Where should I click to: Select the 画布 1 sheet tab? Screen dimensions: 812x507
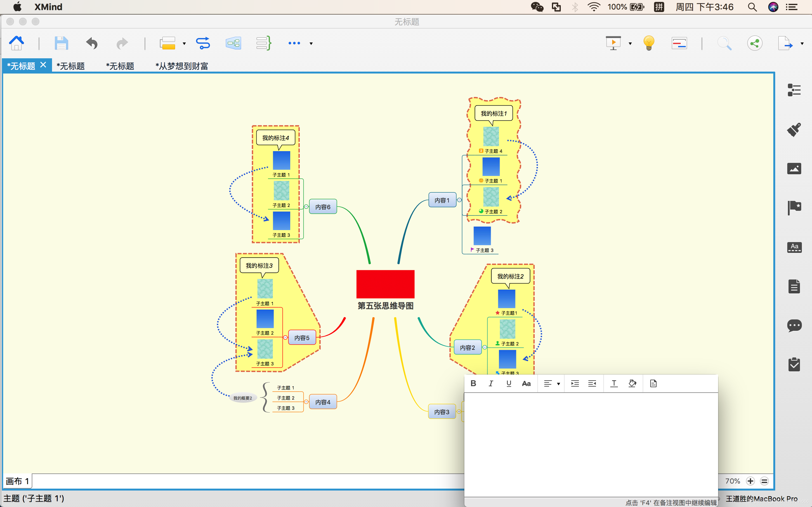(17, 481)
